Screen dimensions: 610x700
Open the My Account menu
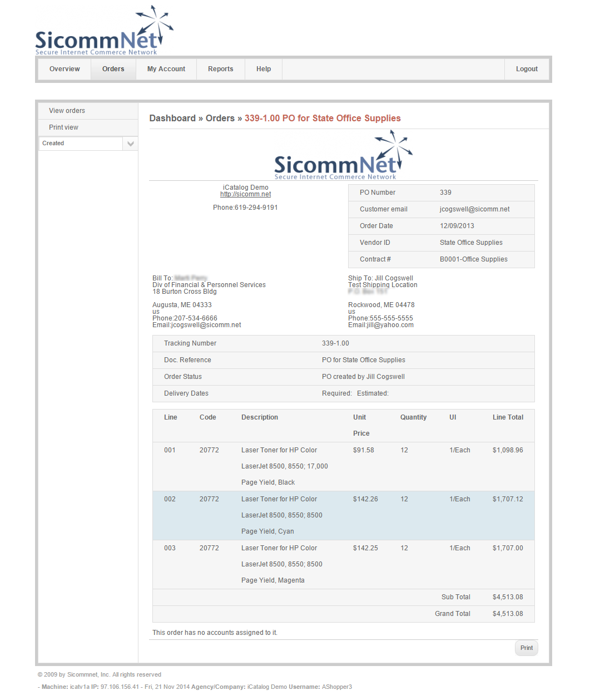[166, 69]
